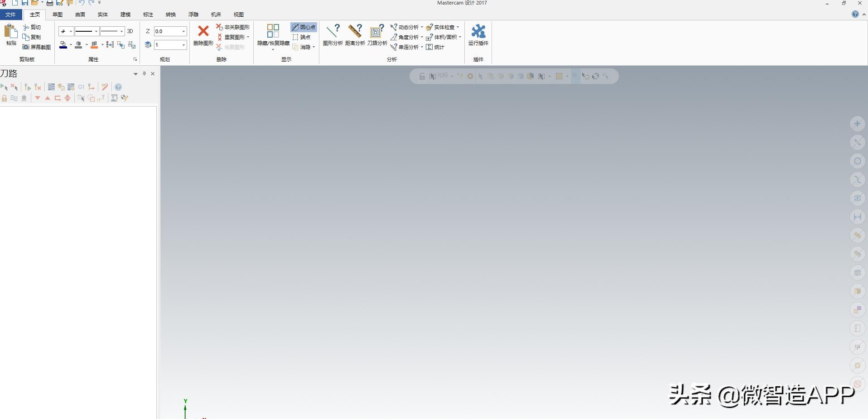Open help in the 刀路 panel toolbar
Viewport: 868px width, 419px height.
pos(118,87)
